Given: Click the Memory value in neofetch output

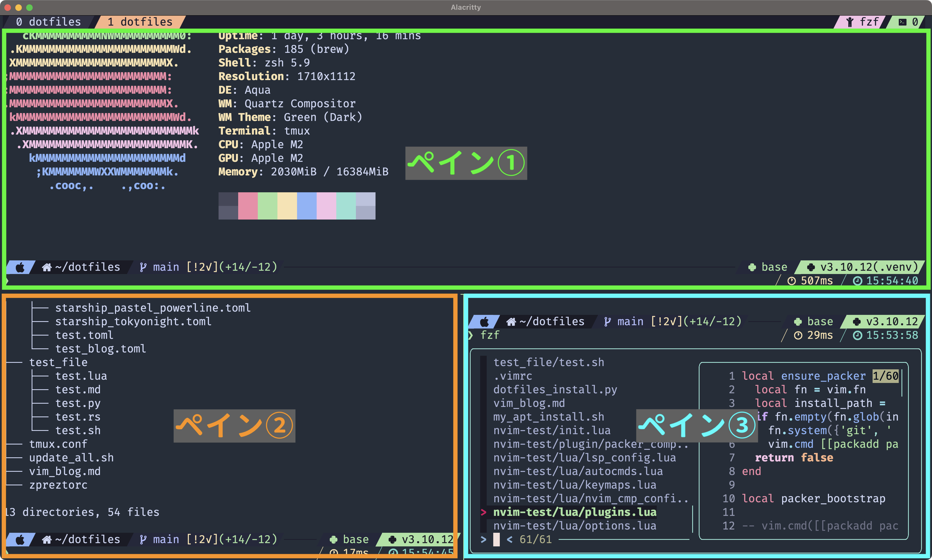Looking at the screenshot, I should coord(329,172).
